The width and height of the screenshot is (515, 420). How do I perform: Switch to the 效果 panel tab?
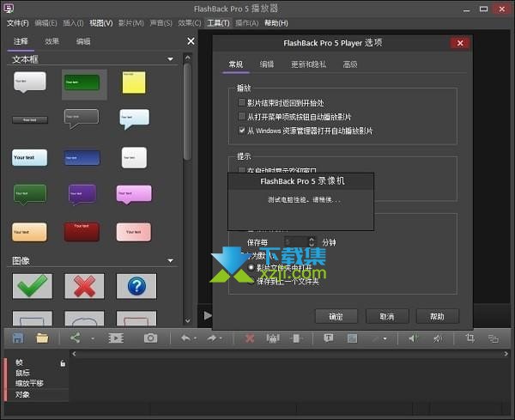click(x=51, y=41)
